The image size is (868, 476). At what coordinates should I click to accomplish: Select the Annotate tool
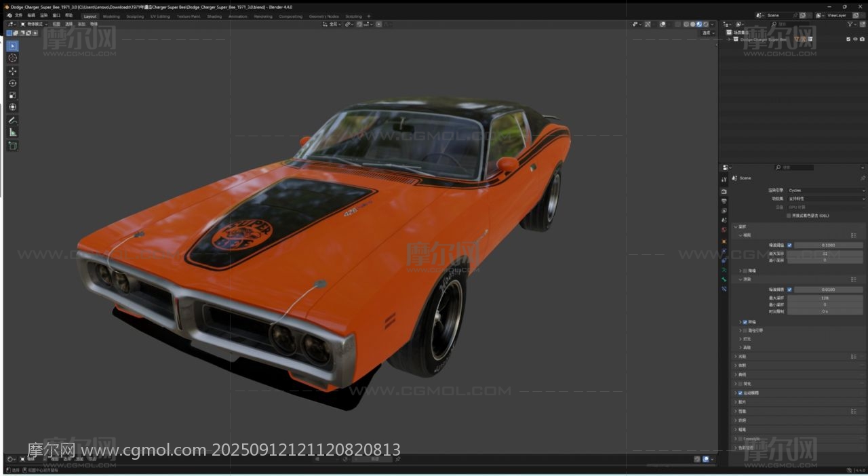coord(12,120)
